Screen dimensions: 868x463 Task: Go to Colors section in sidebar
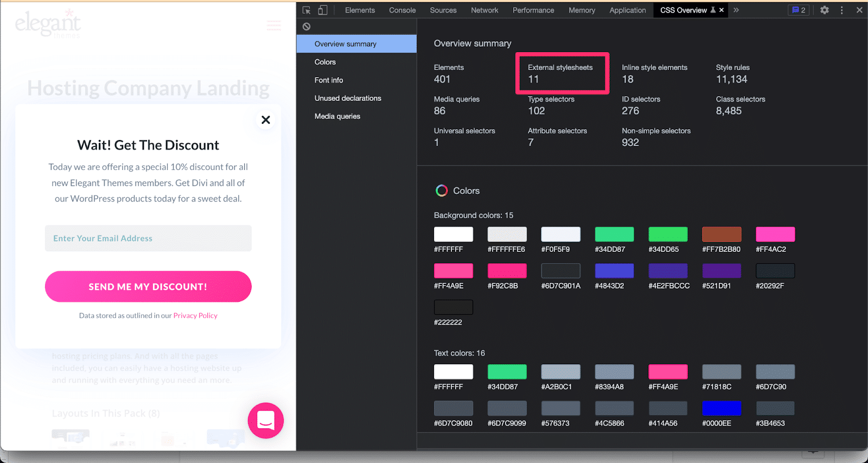coord(356,62)
